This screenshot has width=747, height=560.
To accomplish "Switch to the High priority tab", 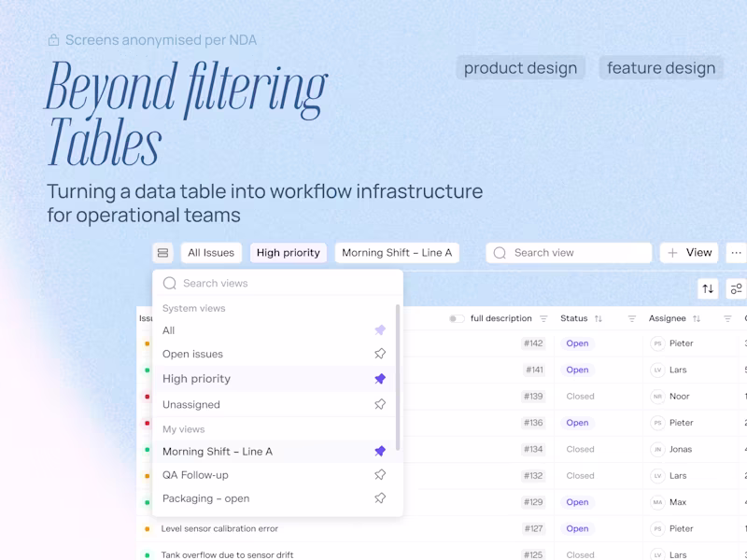I will (x=289, y=253).
